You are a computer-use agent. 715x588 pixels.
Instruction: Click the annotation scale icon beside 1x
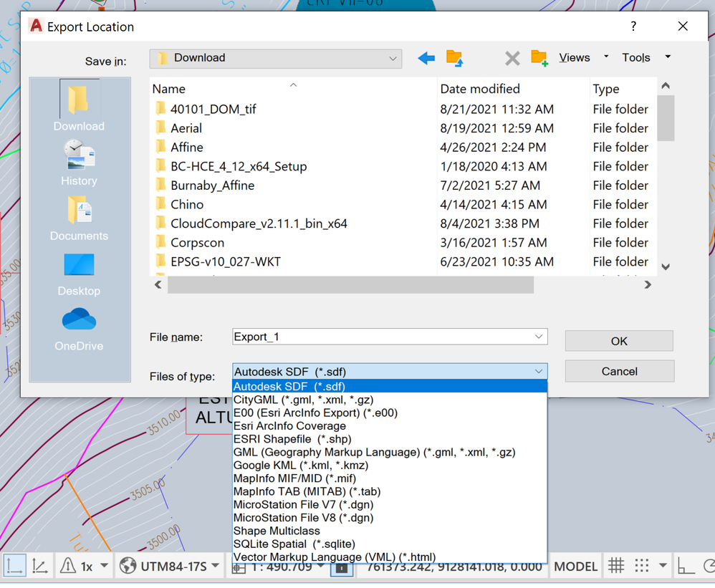(68, 566)
